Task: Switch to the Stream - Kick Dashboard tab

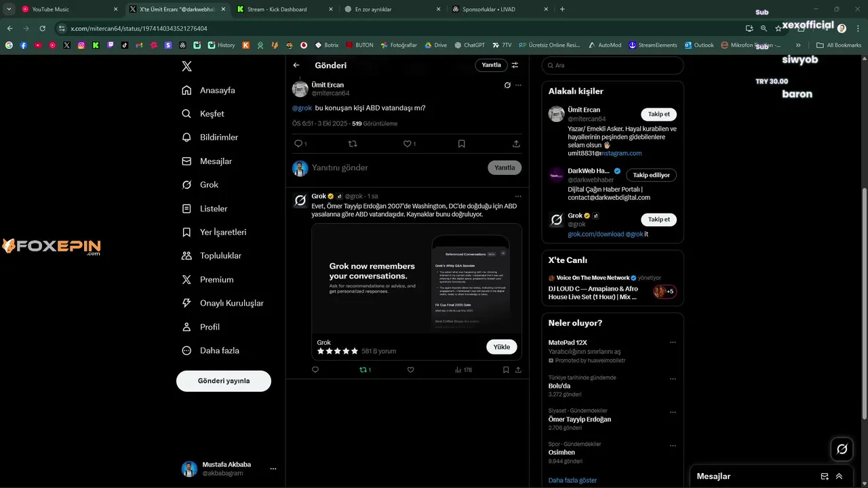Action: 283,9
